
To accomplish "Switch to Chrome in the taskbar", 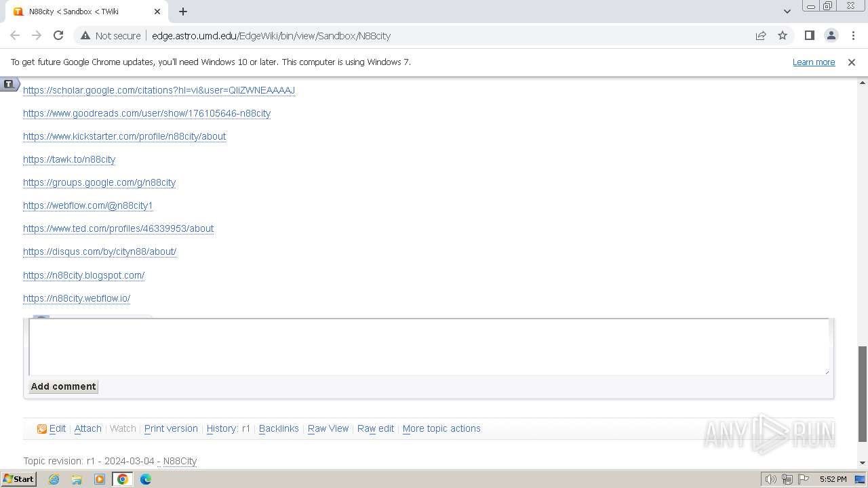I will pyautogui.click(x=123, y=479).
